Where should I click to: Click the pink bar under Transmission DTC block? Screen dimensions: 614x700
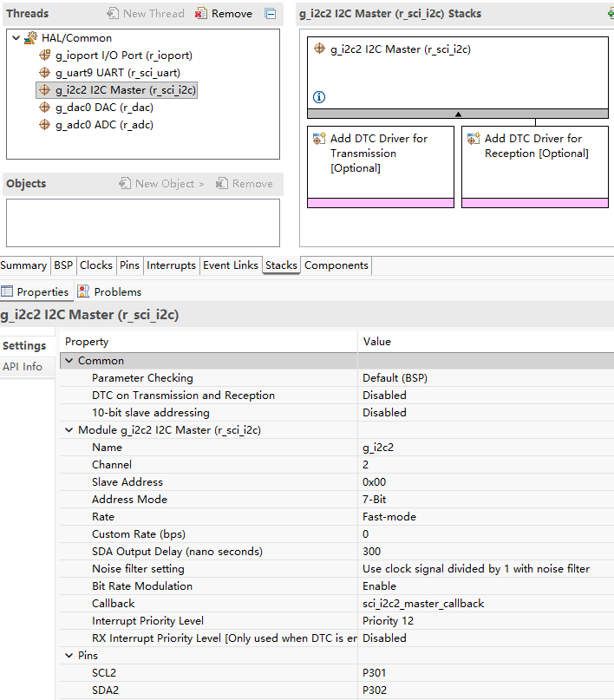[381, 203]
